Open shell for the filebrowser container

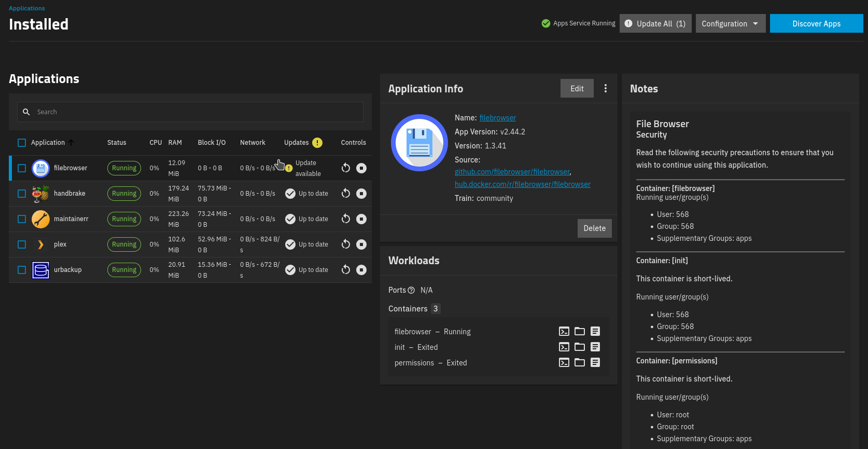click(564, 332)
